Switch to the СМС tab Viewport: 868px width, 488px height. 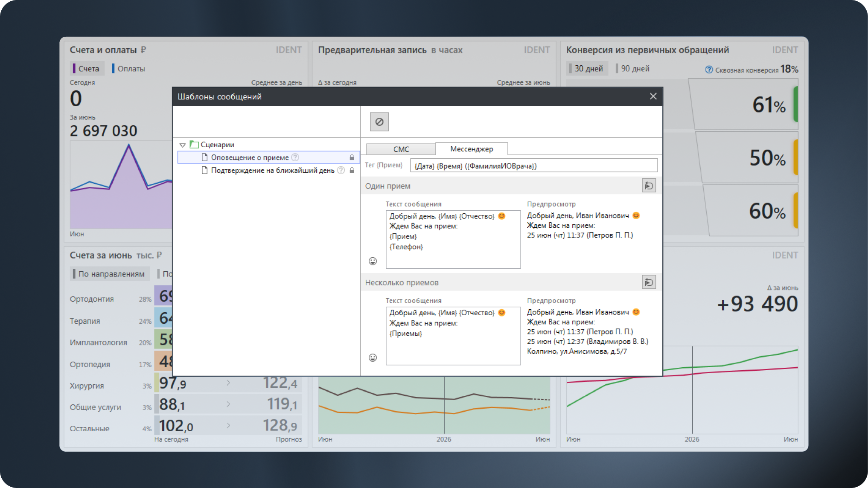pos(401,149)
